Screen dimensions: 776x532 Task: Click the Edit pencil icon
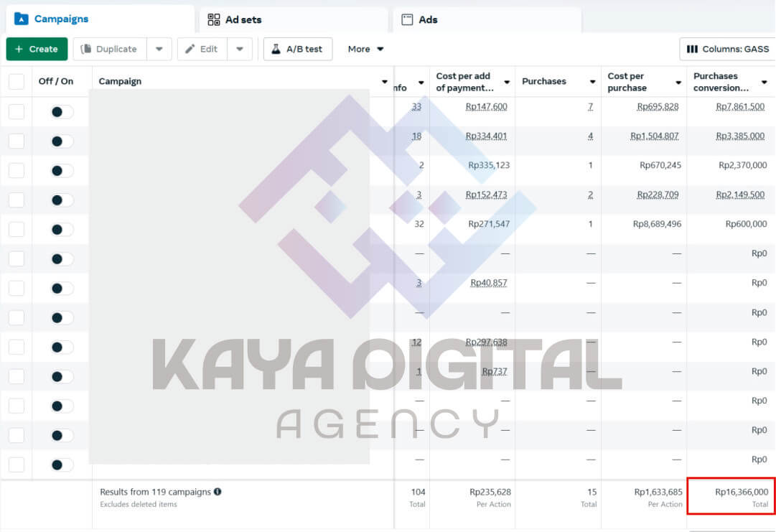(x=190, y=49)
